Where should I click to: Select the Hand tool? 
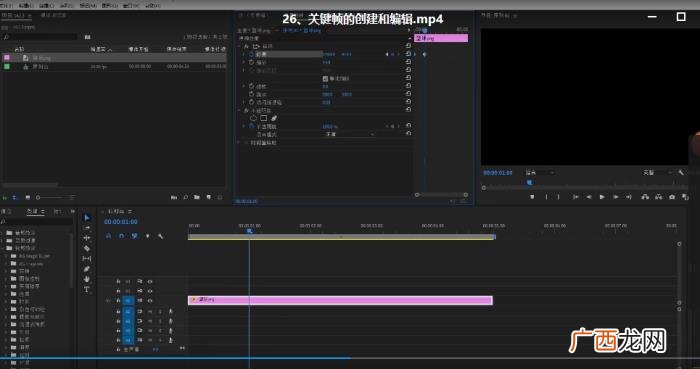point(87,279)
